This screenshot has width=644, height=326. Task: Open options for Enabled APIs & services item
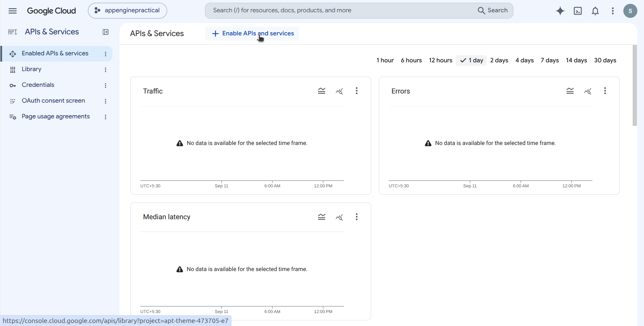[x=105, y=54]
